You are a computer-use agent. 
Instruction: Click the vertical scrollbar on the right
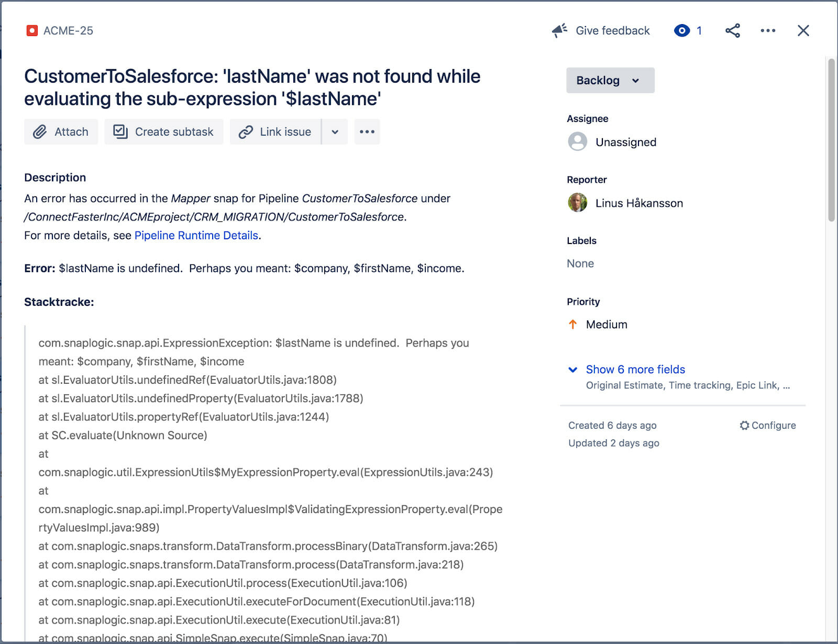[x=831, y=140]
